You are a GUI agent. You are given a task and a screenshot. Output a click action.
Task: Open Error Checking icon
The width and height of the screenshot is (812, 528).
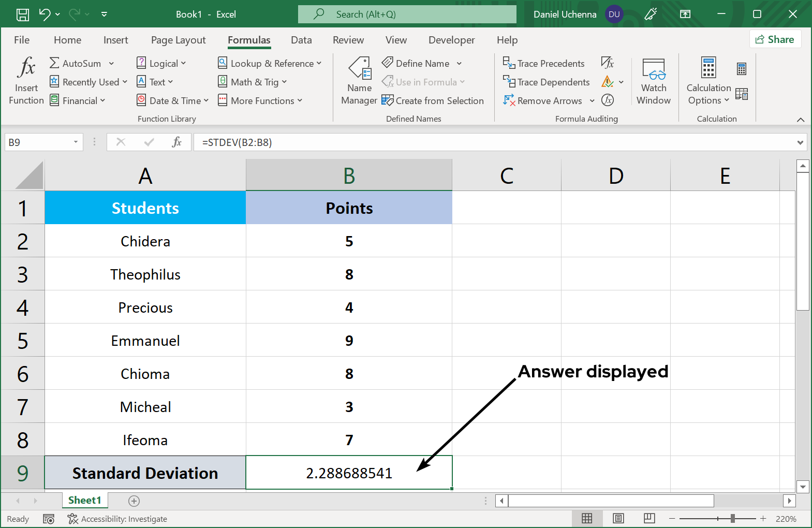click(608, 82)
